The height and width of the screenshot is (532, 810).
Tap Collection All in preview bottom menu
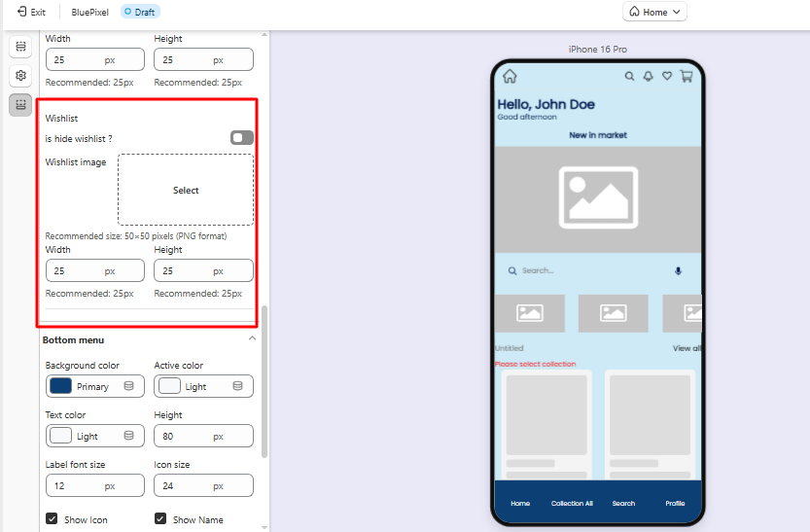tap(572, 504)
